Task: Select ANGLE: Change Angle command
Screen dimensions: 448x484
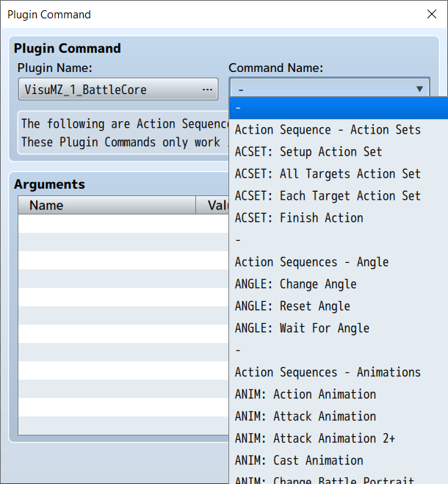Action: pyautogui.click(x=295, y=284)
